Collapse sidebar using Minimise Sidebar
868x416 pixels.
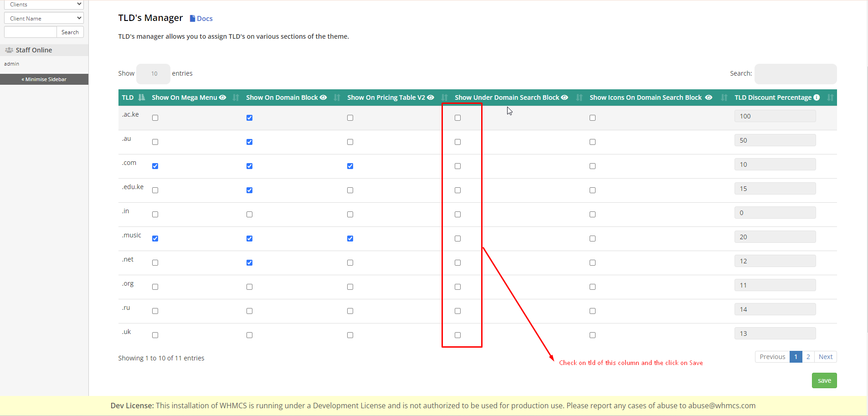(x=44, y=79)
